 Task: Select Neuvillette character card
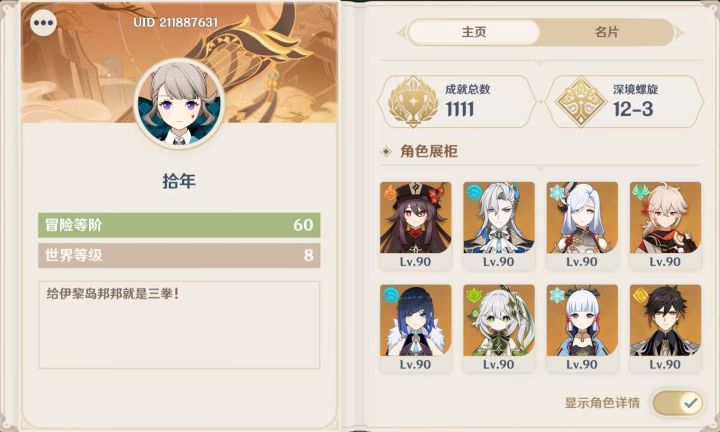(499, 225)
